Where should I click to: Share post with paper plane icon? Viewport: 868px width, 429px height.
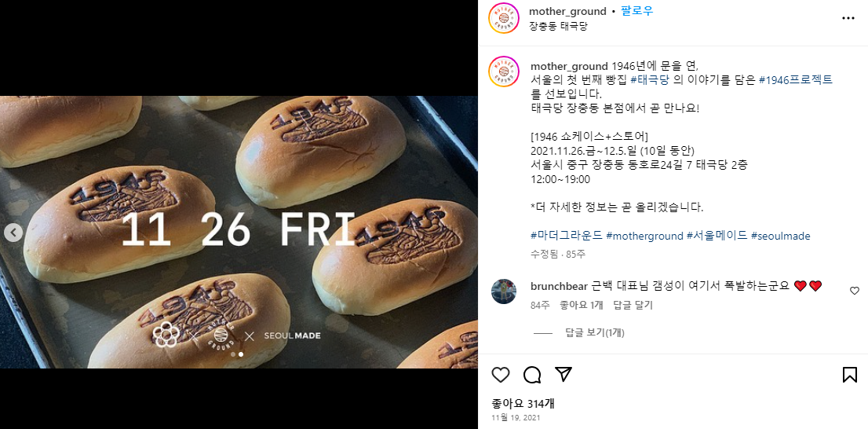coord(563,375)
